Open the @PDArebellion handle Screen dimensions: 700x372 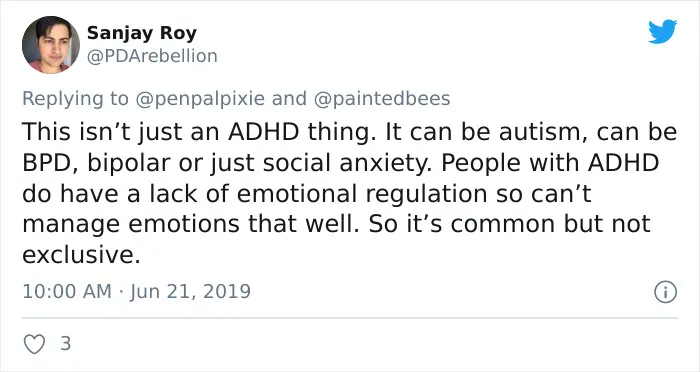(x=152, y=56)
